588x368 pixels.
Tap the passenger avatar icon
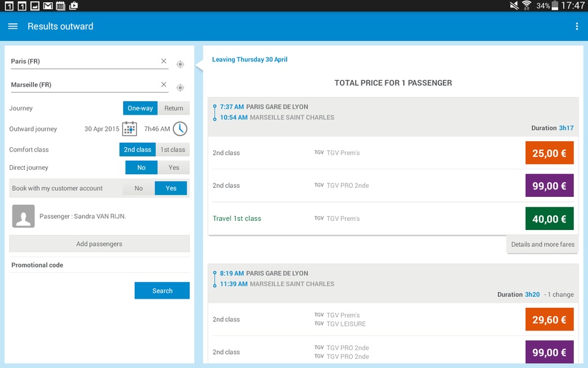point(23,216)
